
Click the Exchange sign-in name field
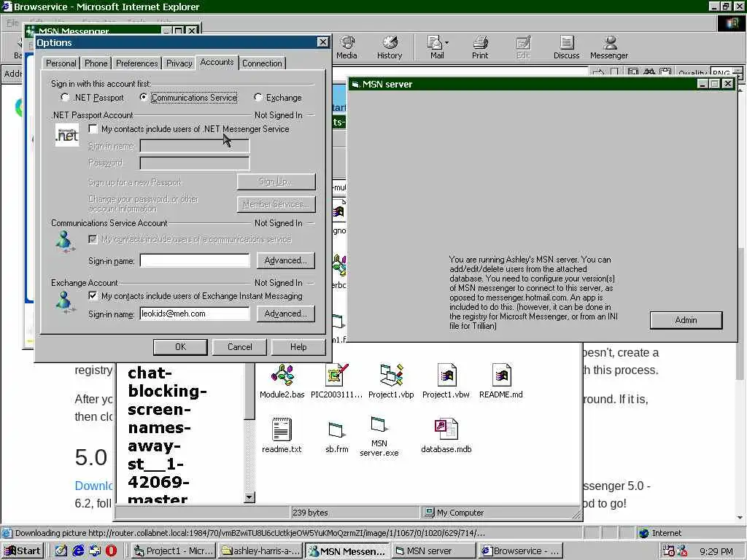coord(194,314)
